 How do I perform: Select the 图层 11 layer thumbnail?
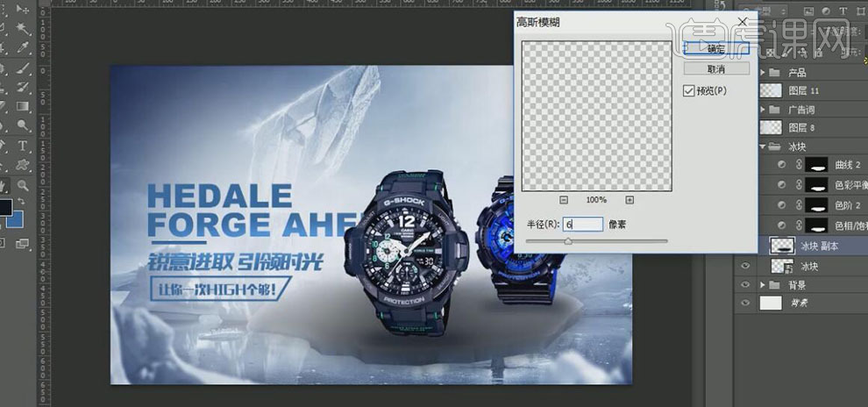tap(771, 91)
